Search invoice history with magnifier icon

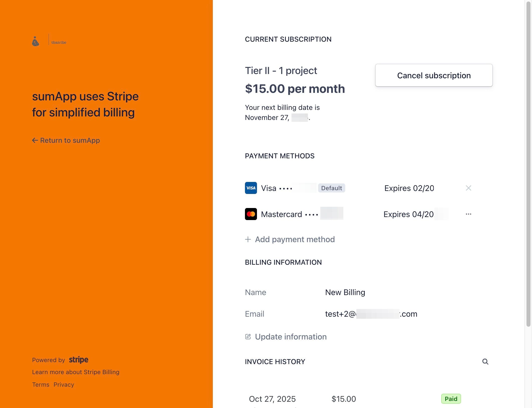[485, 362]
